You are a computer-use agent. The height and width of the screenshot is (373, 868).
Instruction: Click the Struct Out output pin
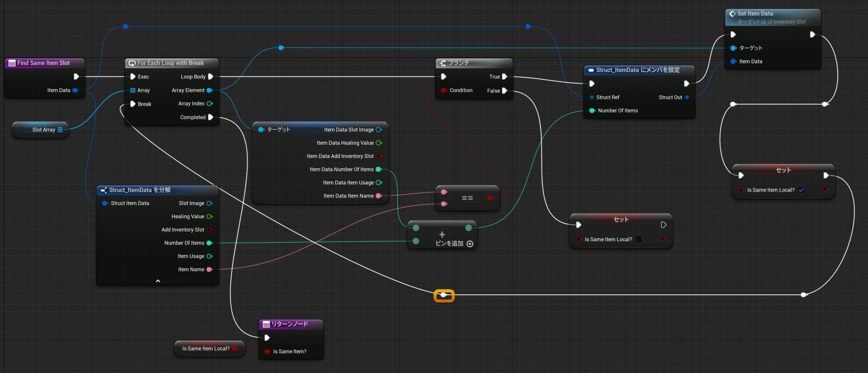(687, 97)
